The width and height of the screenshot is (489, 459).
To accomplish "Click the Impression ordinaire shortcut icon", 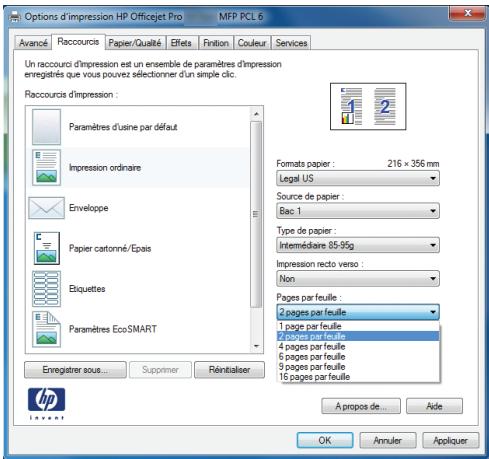I will 46,167.
